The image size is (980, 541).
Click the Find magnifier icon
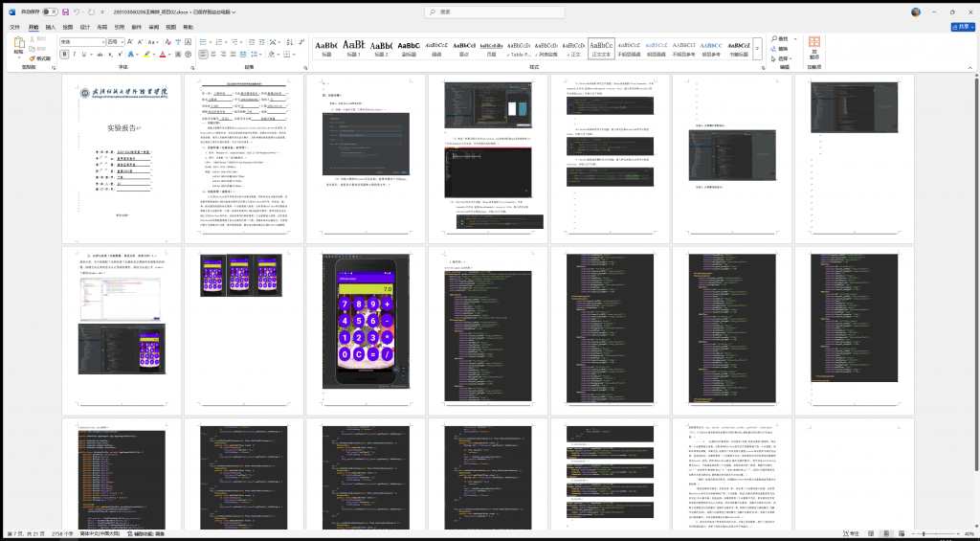click(x=773, y=39)
